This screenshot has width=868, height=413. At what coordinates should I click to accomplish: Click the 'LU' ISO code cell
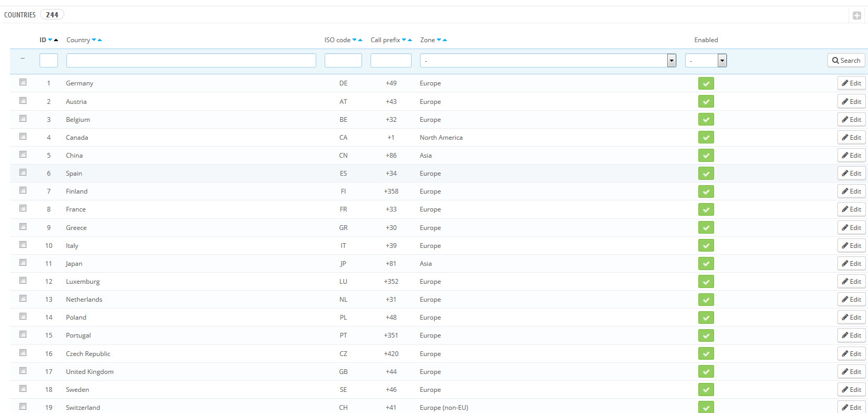pos(343,282)
